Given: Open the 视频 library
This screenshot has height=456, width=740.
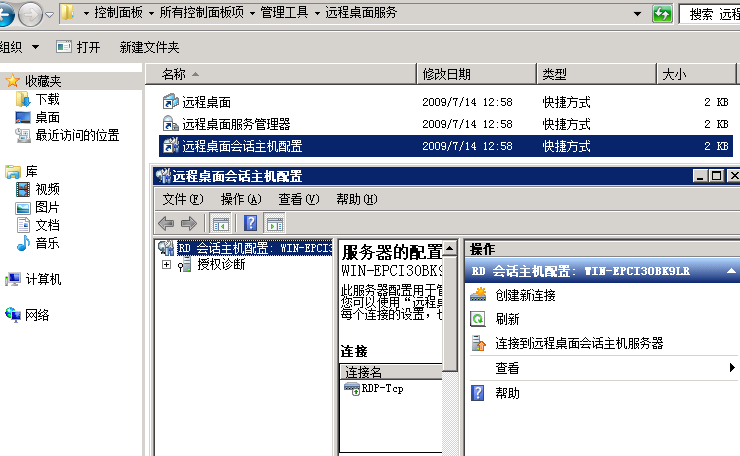Looking at the screenshot, I should click(x=48, y=189).
